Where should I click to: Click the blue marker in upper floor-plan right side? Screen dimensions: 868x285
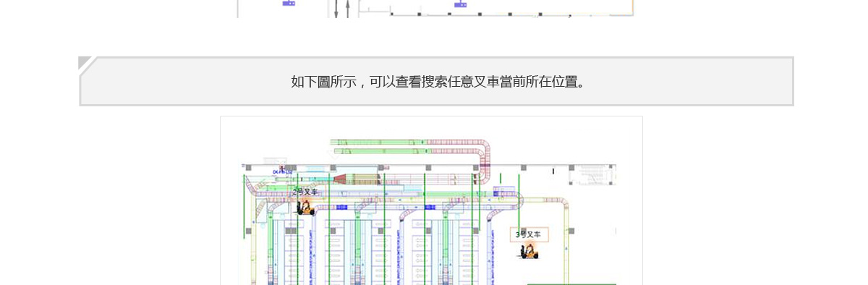460,4
